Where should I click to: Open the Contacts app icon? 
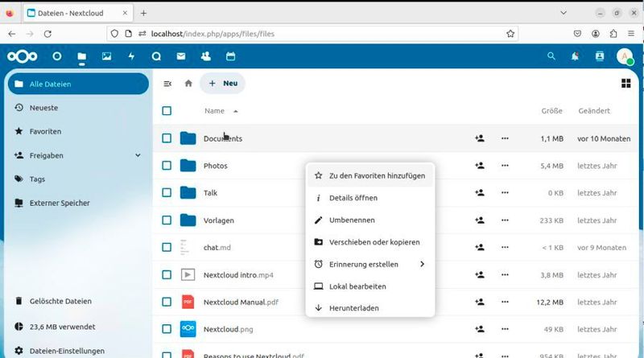coord(206,56)
